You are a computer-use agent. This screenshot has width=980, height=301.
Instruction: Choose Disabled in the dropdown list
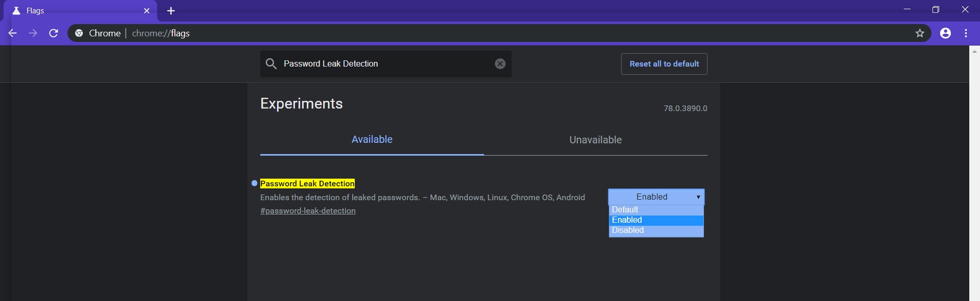tap(656, 230)
